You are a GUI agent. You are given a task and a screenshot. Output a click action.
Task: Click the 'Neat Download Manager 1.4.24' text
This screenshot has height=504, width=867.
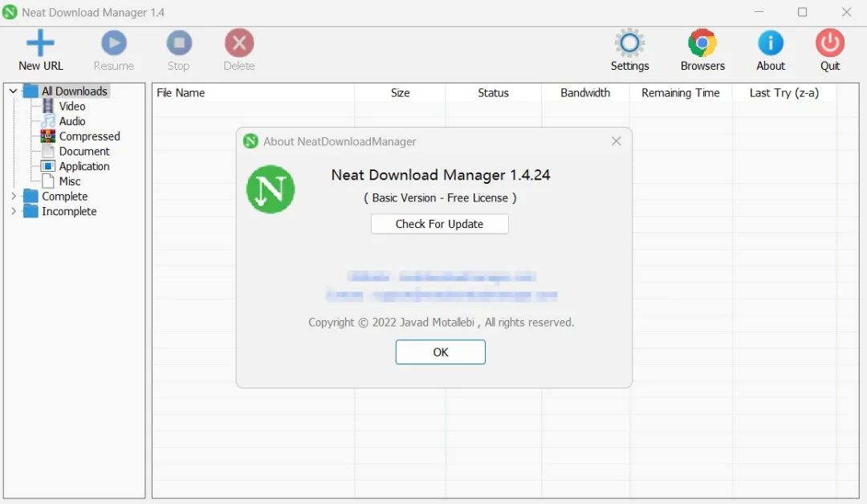pyautogui.click(x=441, y=175)
